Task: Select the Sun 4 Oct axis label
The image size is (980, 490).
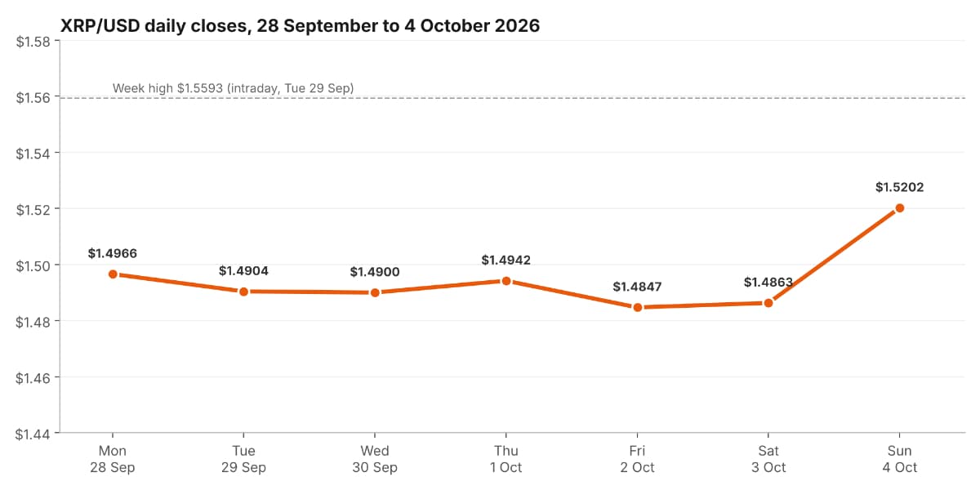Action: 900,459
